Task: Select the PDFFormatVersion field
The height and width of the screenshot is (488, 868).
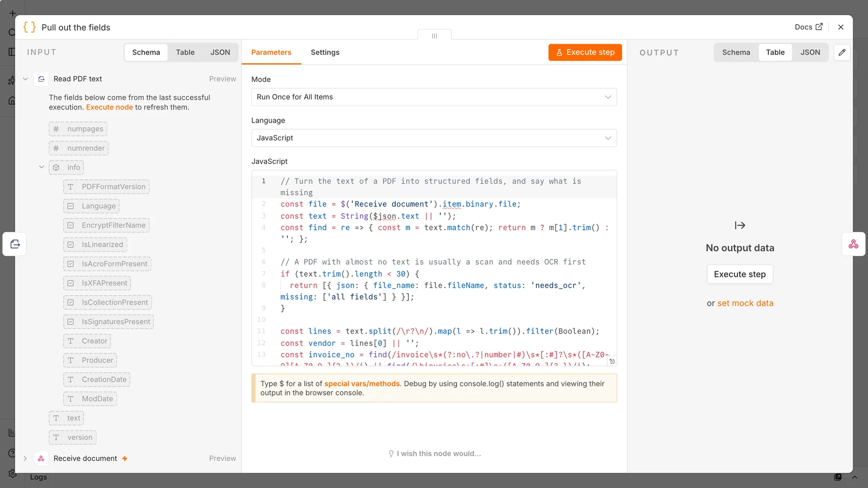Action: pos(107,187)
